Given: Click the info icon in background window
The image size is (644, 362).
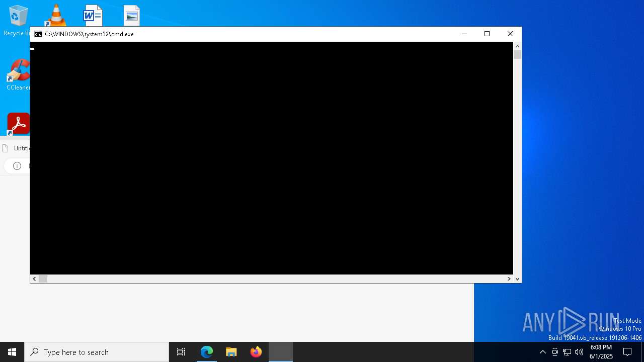Looking at the screenshot, I should [x=17, y=166].
